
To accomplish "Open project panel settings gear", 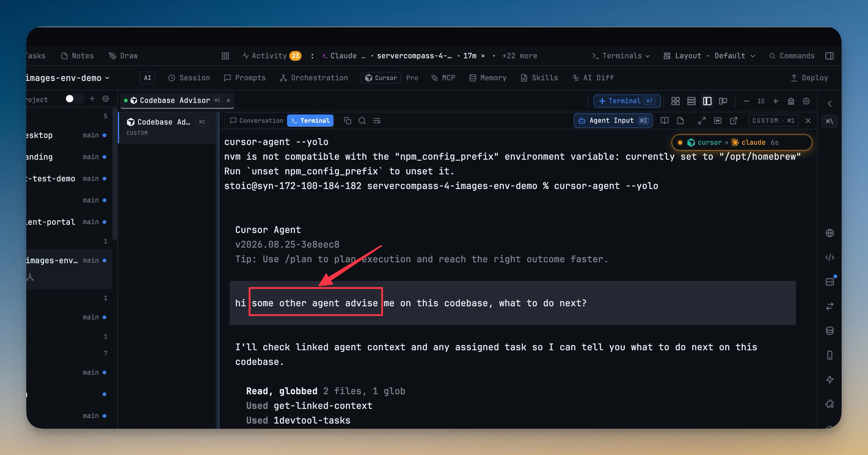I will coord(105,99).
